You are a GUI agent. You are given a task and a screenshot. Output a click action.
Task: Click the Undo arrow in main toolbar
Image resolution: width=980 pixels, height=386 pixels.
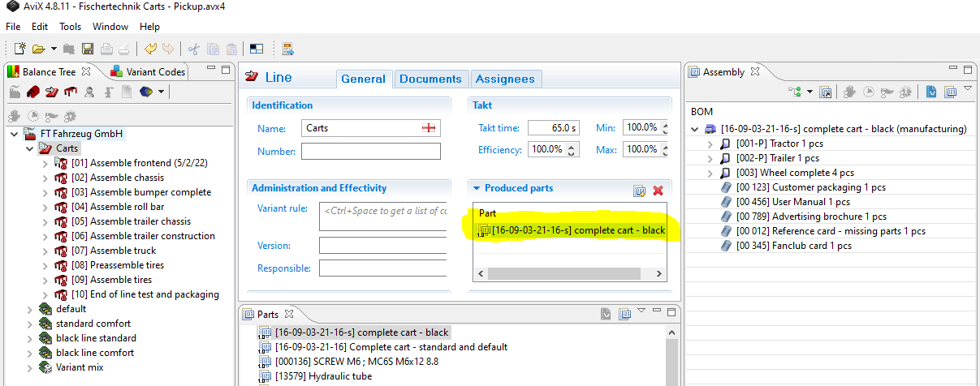click(x=151, y=49)
